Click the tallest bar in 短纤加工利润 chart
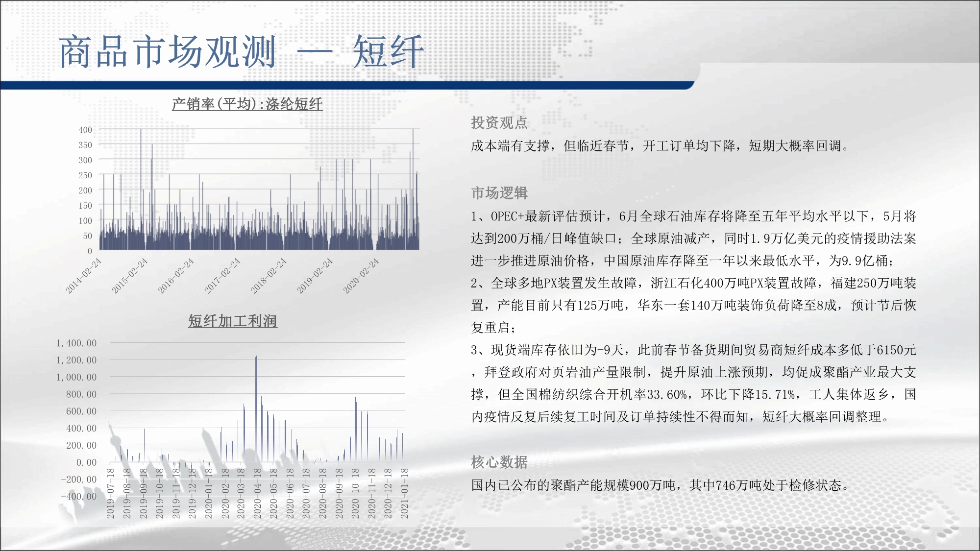 [256, 409]
